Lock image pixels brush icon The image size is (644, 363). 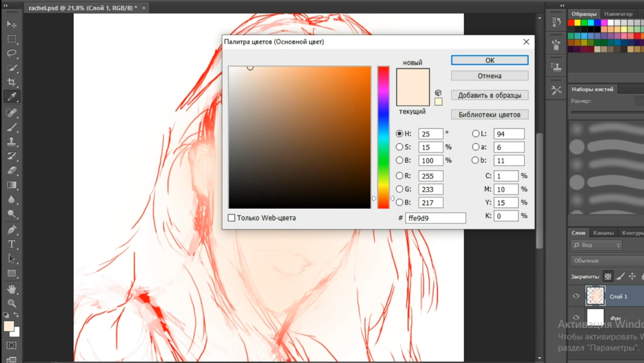(x=620, y=277)
